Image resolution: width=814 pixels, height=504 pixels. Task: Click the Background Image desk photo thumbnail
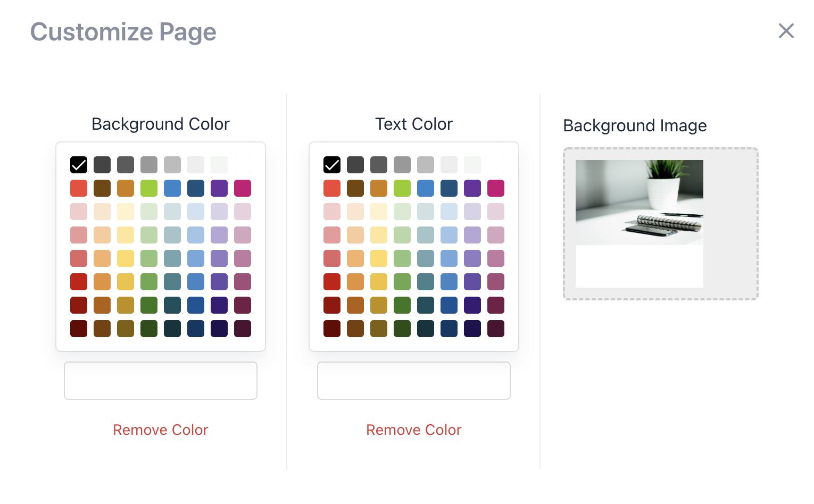(639, 203)
